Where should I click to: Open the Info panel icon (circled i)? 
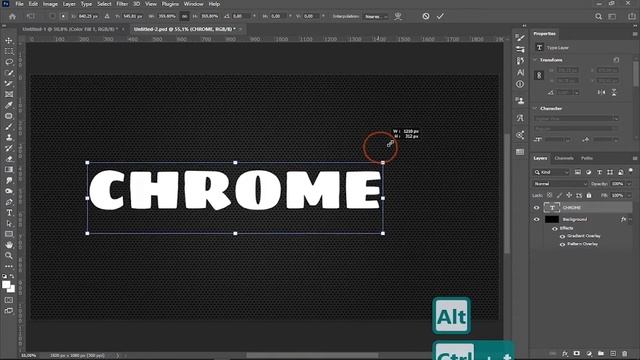pyautogui.click(x=520, y=84)
